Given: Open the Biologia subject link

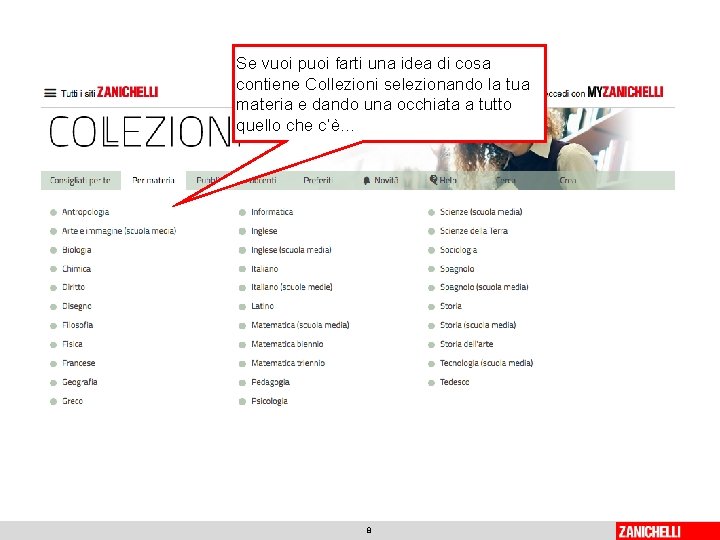Looking at the screenshot, I should pyautogui.click(x=77, y=250).
